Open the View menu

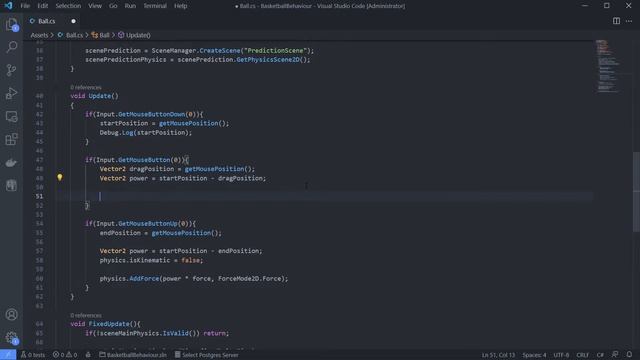click(95, 6)
